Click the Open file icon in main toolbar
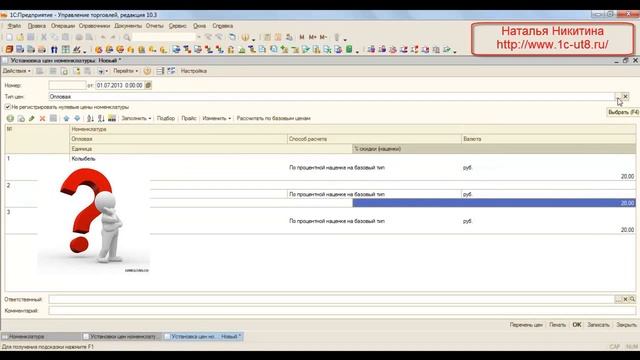Viewport: 640px width, 360px height. (x=20, y=37)
